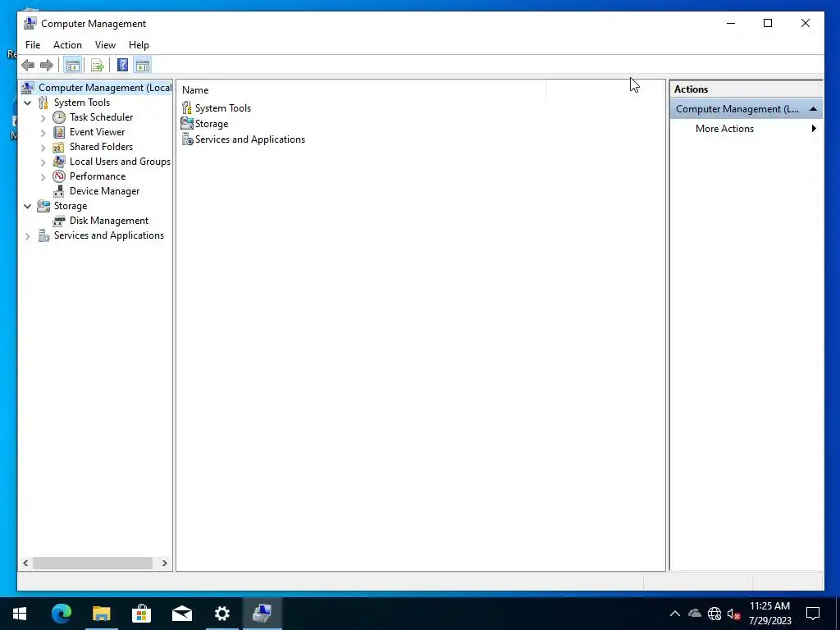Show hidden icons in system tray
The height and width of the screenshot is (630, 840).
(x=675, y=614)
